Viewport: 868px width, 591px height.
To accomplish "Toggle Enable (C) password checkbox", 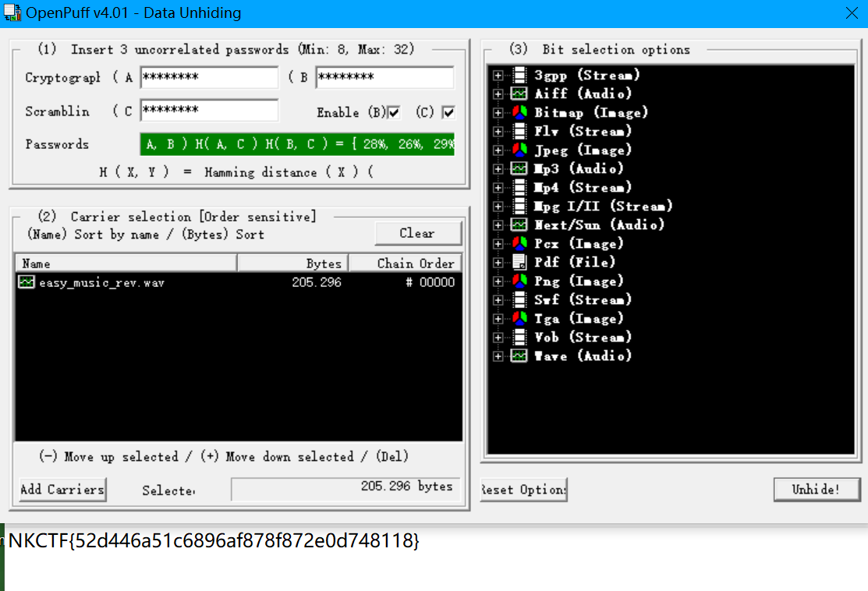I will [448, 113].
